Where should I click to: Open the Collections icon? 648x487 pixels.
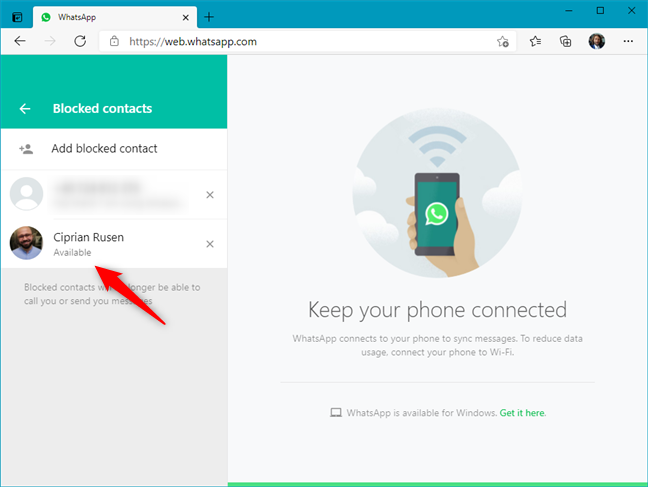point(565,41)
